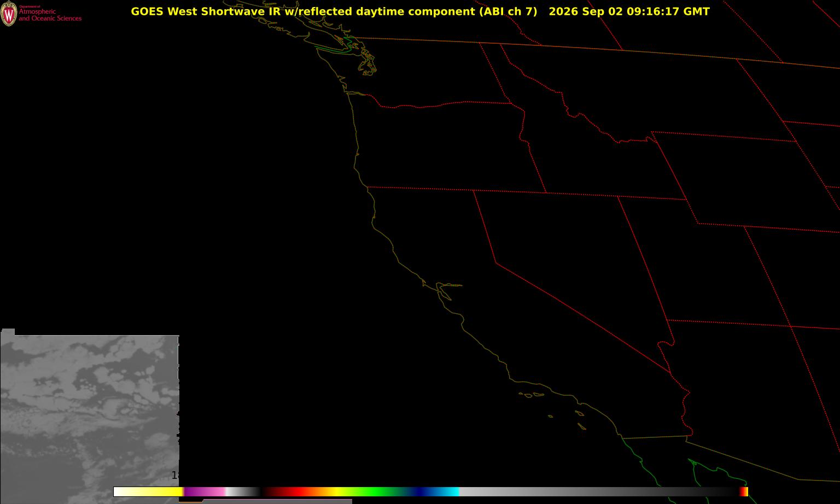
Task: Click the 2026 Sep 02 date text
Action: click(586, 11)
